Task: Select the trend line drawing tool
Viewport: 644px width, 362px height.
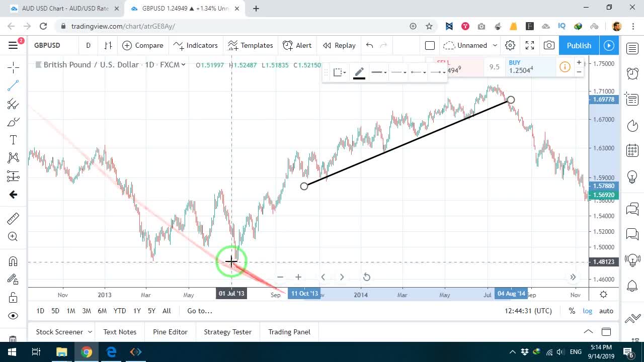Action: point(13,85)
